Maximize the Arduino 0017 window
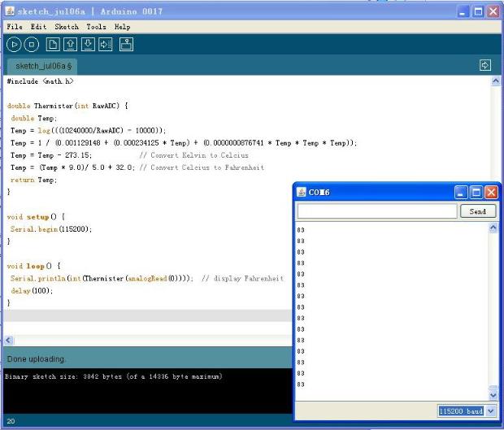The height and width of the screenshot is (430, 504). point(478,12)
